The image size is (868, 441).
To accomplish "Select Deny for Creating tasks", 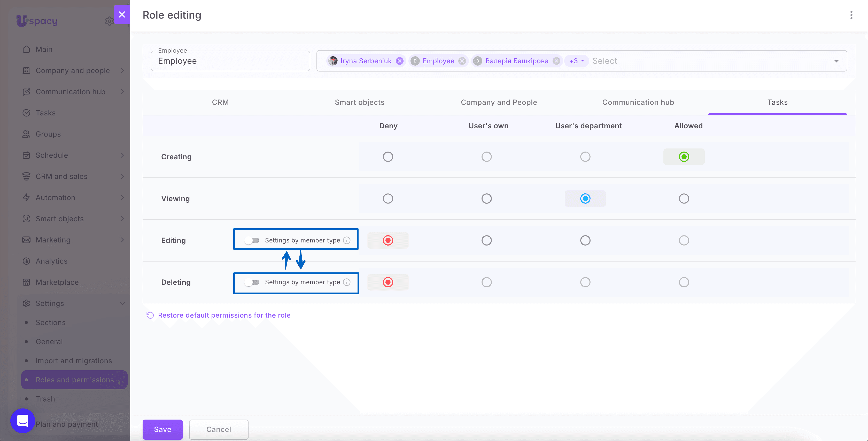I will [388, 157].
